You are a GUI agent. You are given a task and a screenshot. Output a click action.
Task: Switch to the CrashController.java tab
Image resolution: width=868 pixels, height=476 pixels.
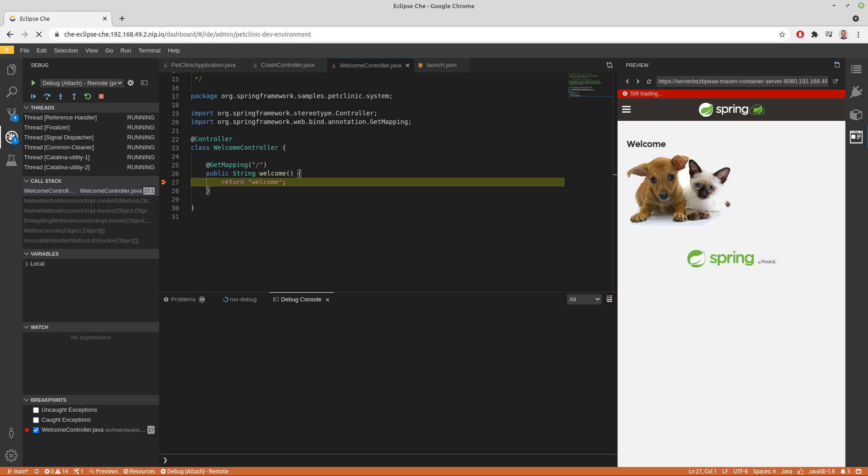pyautogui.click(x=288, y=65)
